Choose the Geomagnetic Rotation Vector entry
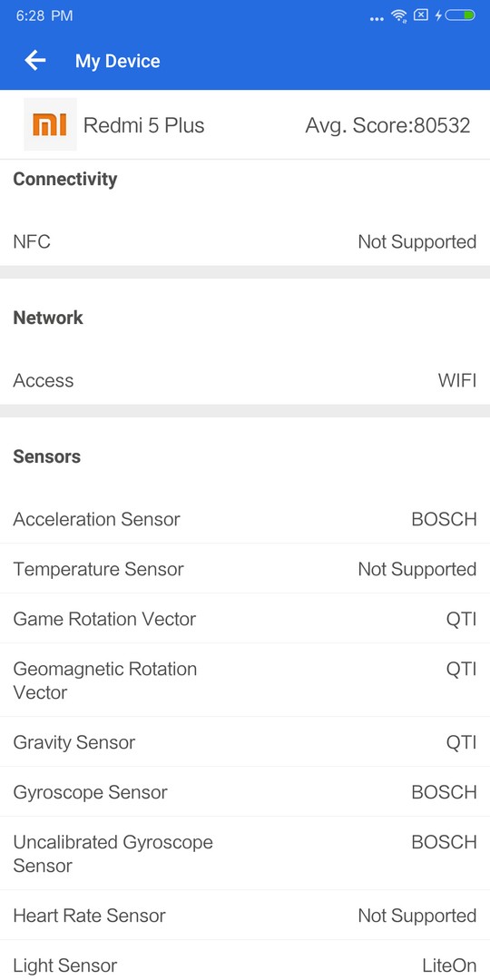This screenshot has height=980, width=490. pos(245,680)
